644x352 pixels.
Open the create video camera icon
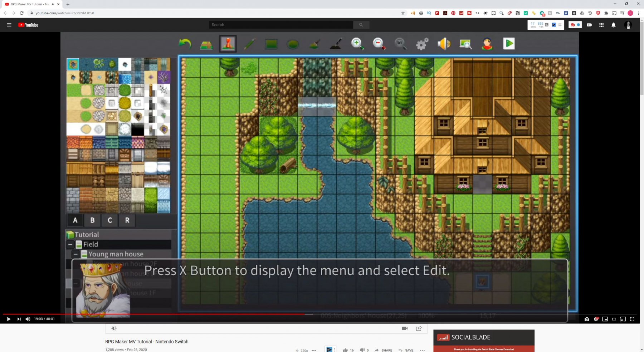pyautogui.click(x=589, y=25)
